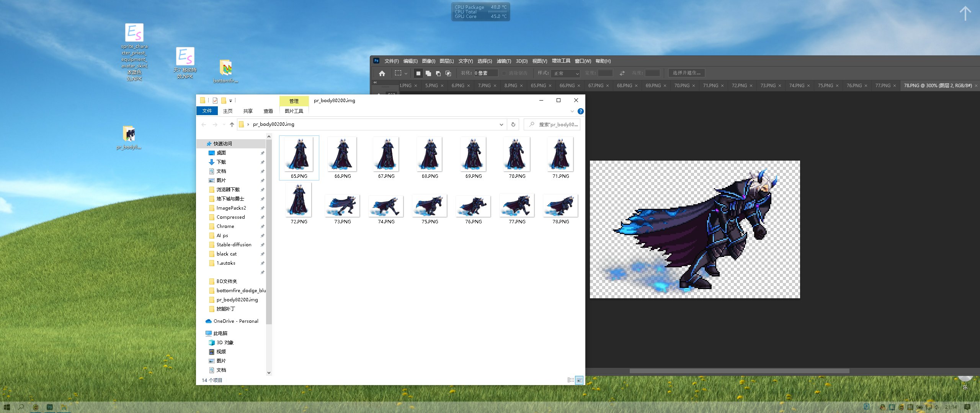Click the 羽化 feather value field
Viewport: 980px width, 413px height.
click(486, 73)
